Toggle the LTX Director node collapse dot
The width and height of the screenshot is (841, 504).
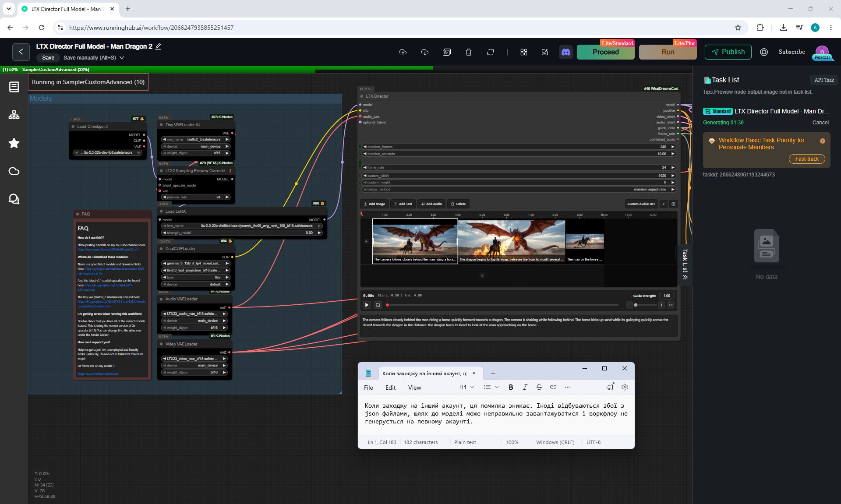tap(362, 96)
